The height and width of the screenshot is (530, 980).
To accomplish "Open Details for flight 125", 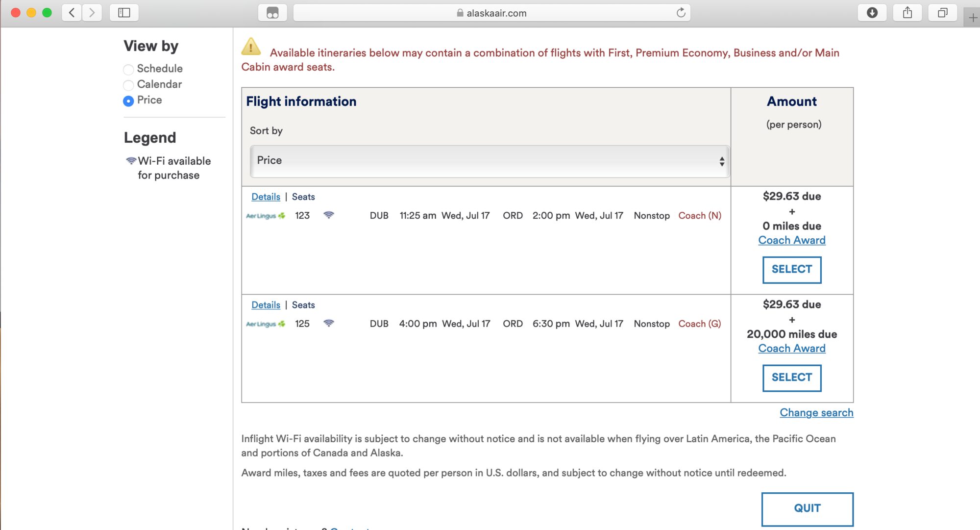I will 266,305.
